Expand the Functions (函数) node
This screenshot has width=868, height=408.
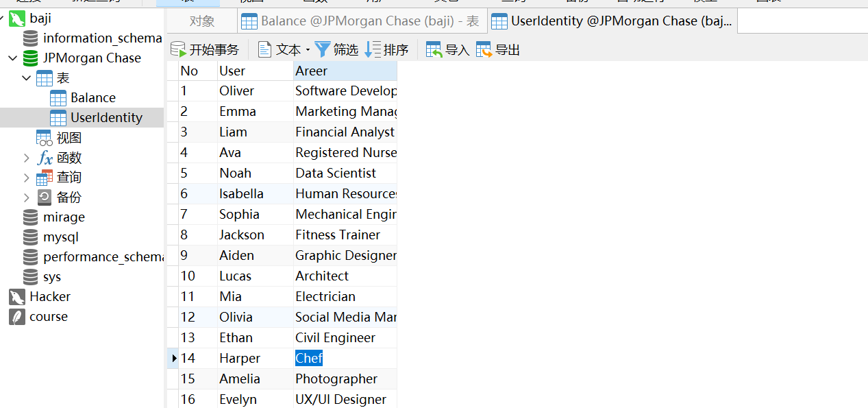(27, 158)
